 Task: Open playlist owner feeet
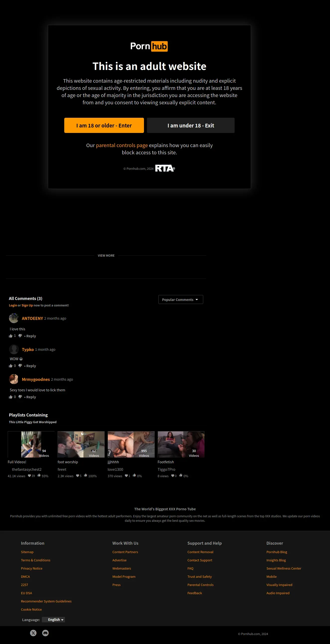62,469
